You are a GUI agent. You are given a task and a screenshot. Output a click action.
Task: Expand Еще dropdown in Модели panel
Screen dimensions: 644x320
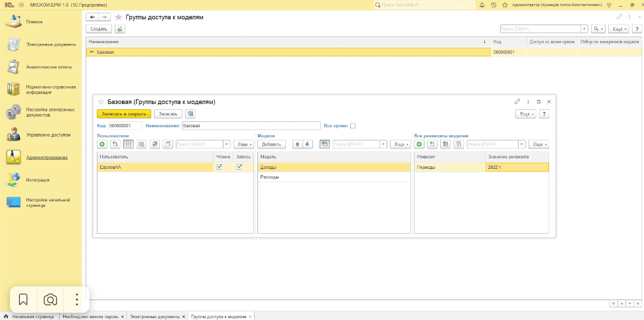(x=400, y=144)
